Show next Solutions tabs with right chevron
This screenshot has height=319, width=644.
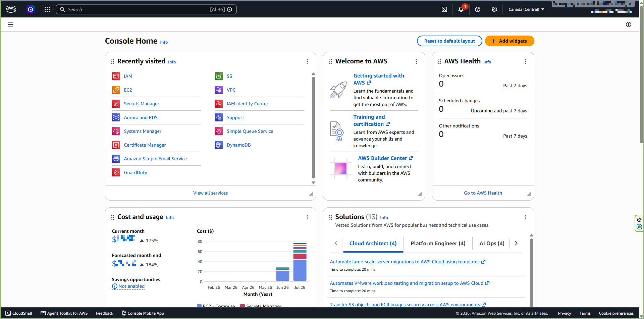516,243
